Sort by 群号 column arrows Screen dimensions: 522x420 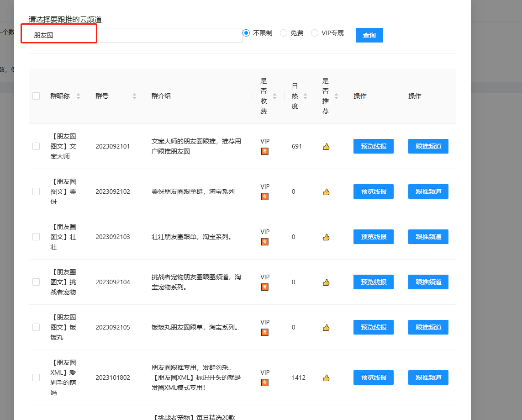click(x=134, y=96)
